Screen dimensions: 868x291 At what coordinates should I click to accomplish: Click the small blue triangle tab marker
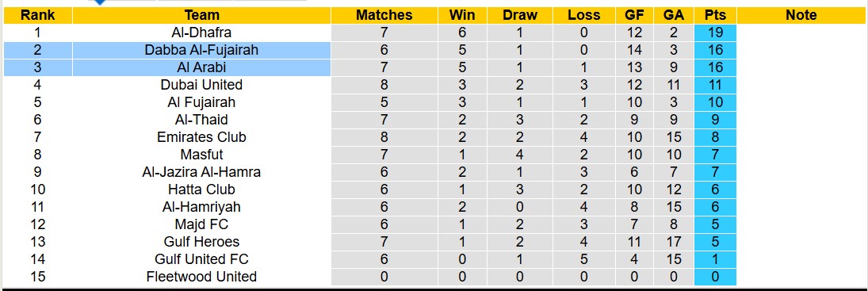click(100, 2)
